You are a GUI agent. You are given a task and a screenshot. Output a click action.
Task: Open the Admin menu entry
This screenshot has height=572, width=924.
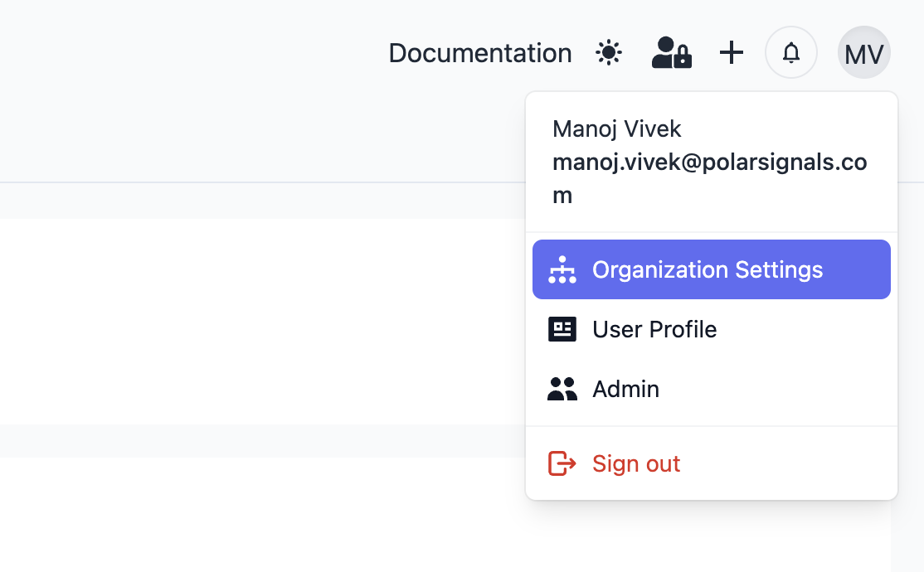625,388
